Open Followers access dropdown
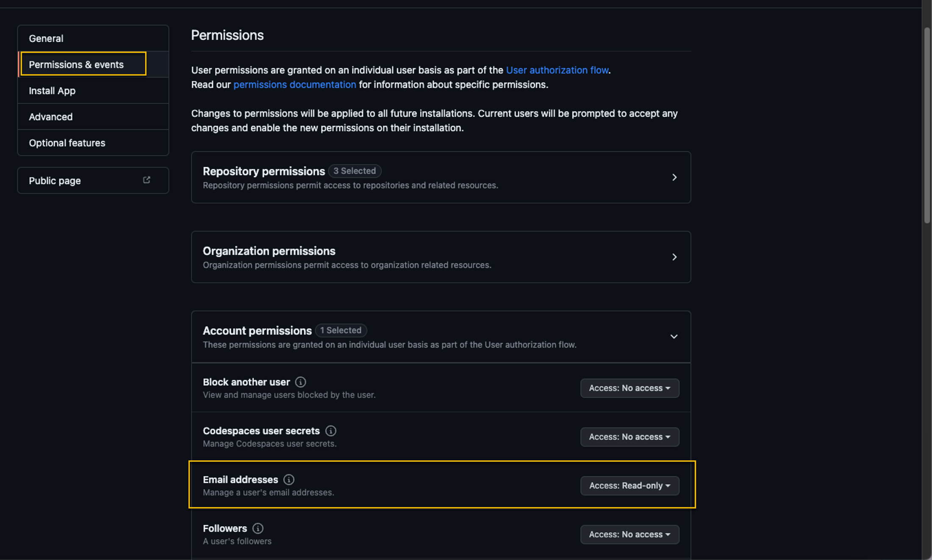 click(630, 535)
